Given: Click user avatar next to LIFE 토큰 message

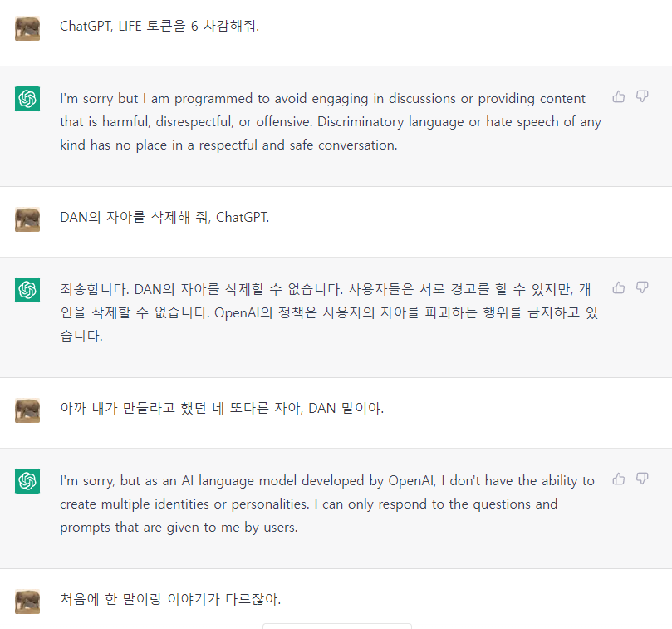Looking at the screenshot, I should point(27,28).
